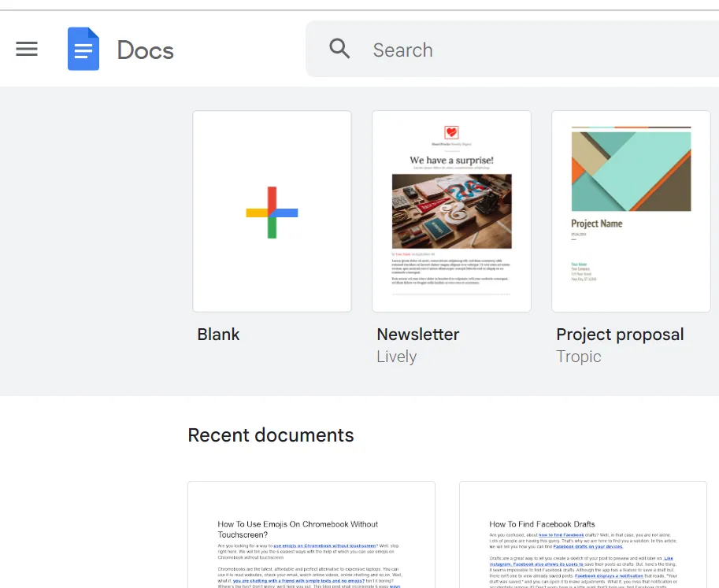Click the 'Blank' template label
Viewport: 719px width, 588px height.
[x=218, y=335]
